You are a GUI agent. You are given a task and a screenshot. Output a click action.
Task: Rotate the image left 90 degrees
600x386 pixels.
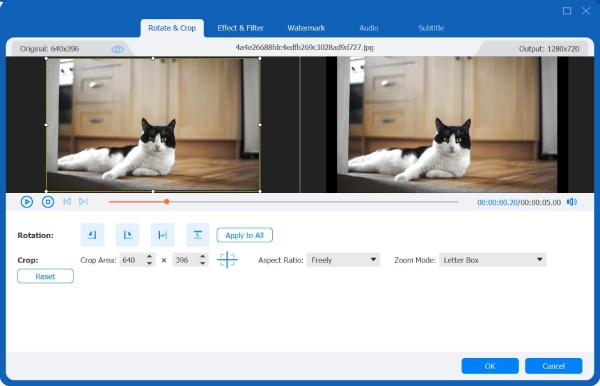pyautogui.click(x=92, y=235)
